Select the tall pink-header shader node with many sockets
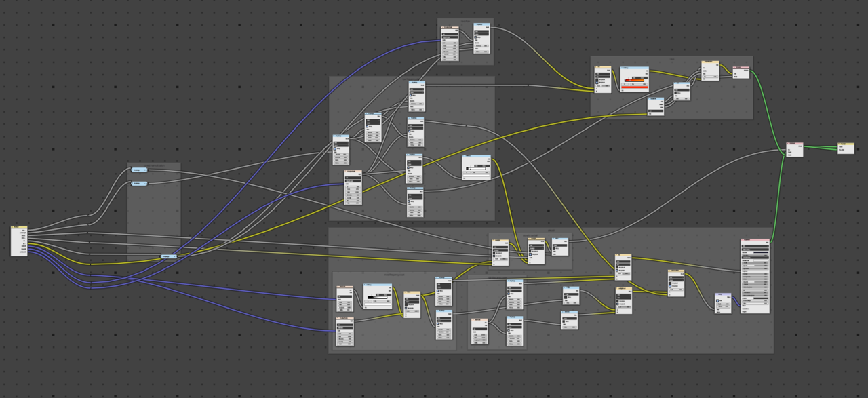Screen dimensions: 868x398 tap(755, 276)
